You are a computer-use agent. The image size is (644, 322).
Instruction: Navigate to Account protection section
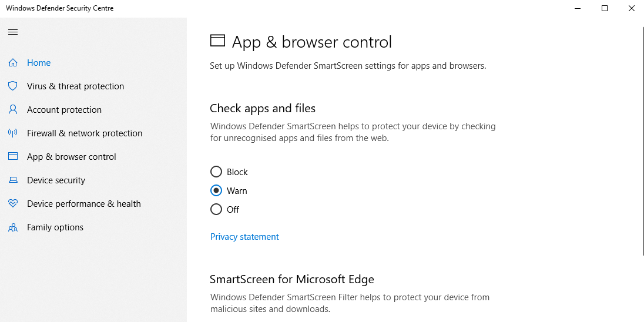click(64, 110)
